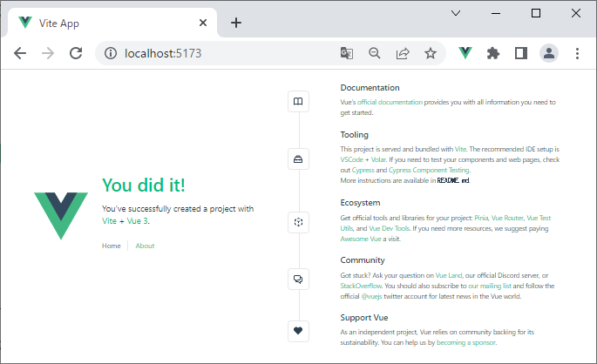
Task: Open the Cypress Component Testing link
Action: pyautogui.click(x=429, y=170)
